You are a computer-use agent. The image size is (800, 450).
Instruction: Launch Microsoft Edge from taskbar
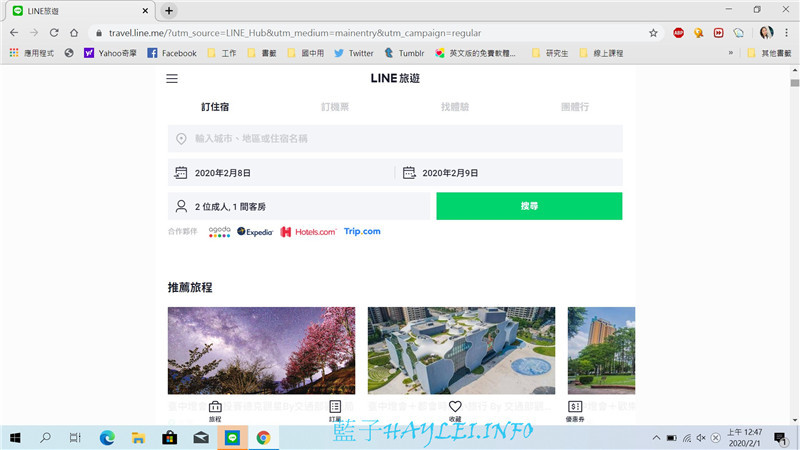[x=107, y=438]
